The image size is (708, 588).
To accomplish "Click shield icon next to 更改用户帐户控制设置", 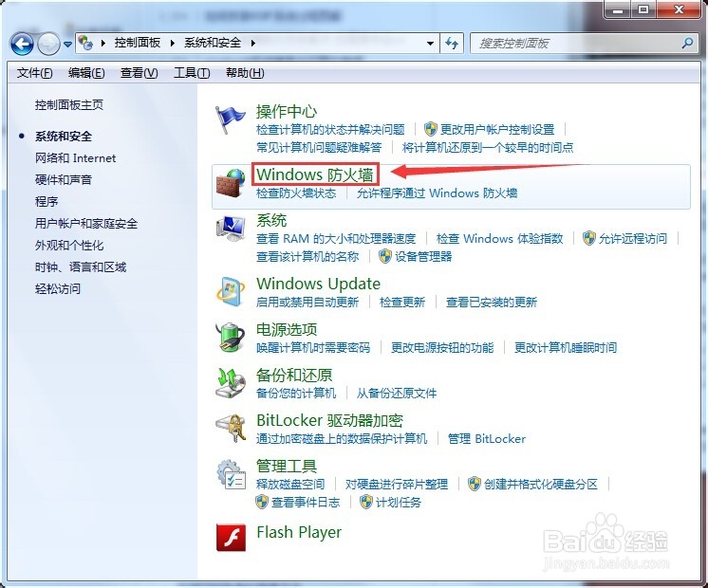I will (x=431, y=129).
